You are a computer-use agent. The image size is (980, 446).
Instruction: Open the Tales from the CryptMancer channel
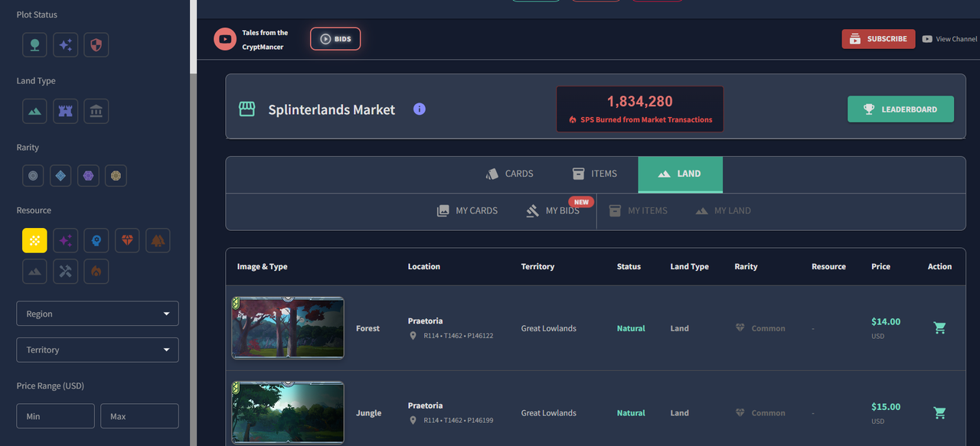pyautogui.click(x=265, y=40)
